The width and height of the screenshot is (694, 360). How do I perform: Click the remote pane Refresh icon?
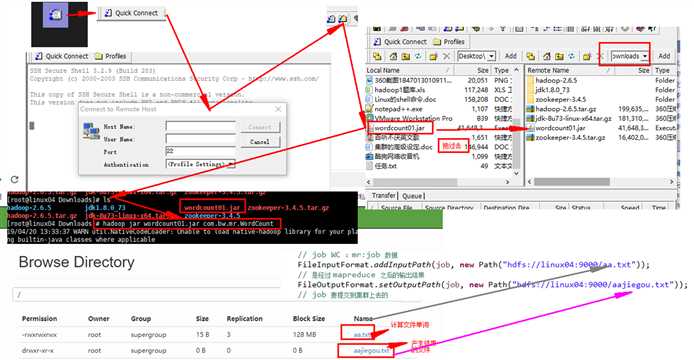[571, 56]
